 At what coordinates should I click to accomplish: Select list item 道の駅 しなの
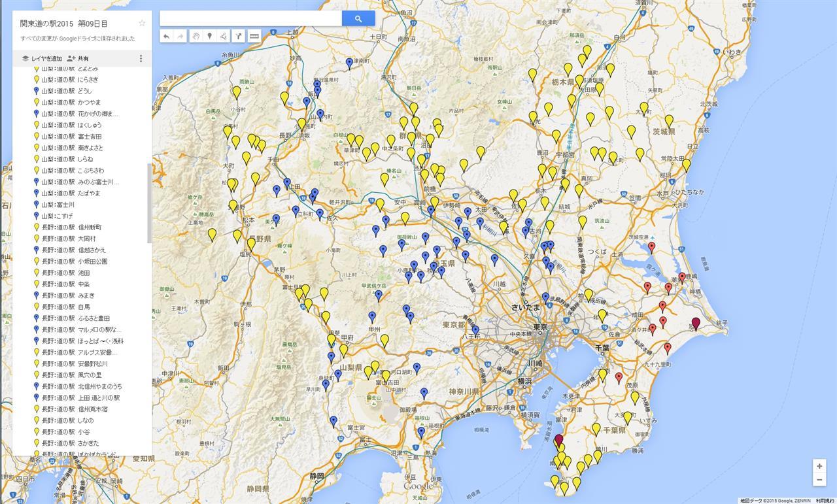(67, 420)
